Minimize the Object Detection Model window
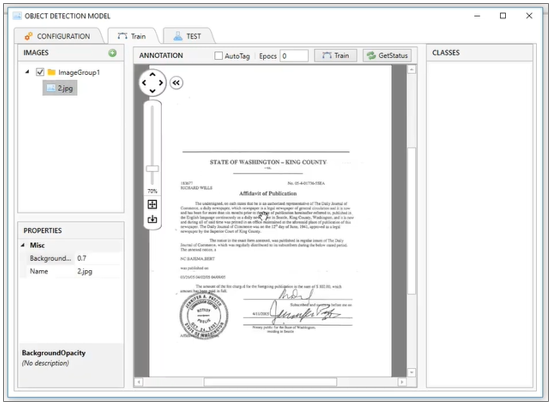The image size is (553, 404). [477, 16]
